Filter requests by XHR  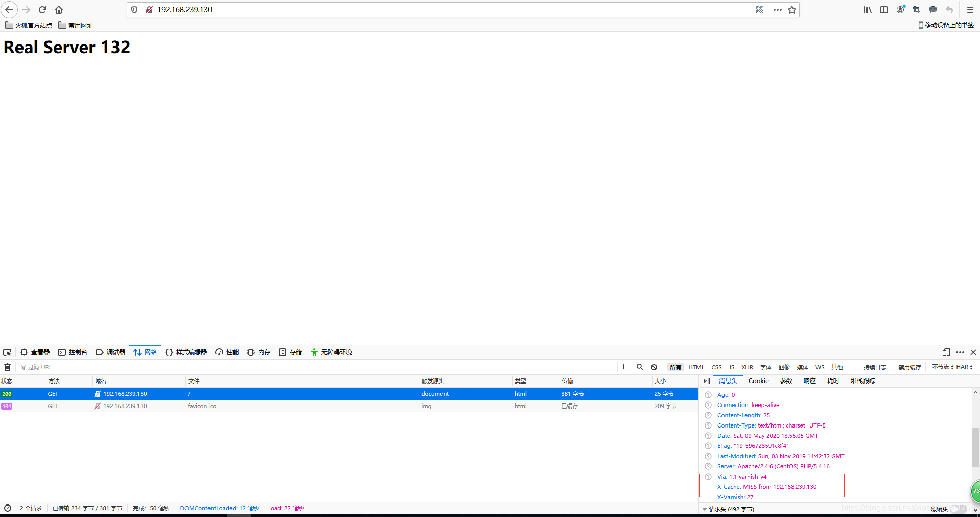tap(747, 367)
